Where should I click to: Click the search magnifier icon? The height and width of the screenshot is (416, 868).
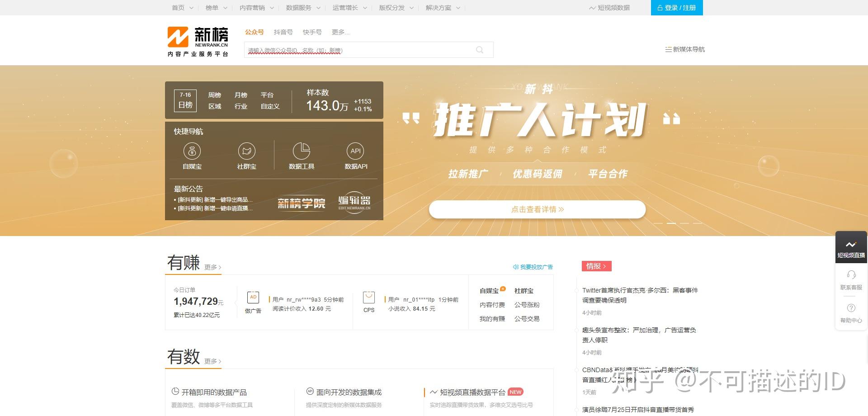(x=480, y=50)
